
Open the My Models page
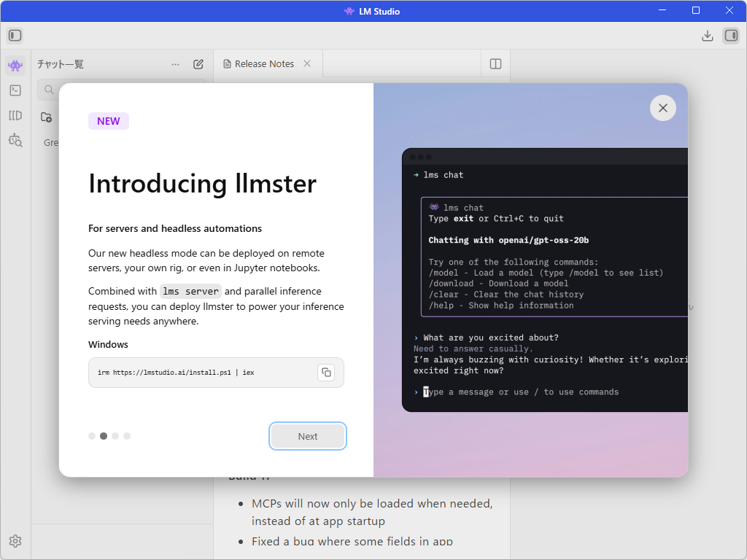15,115
